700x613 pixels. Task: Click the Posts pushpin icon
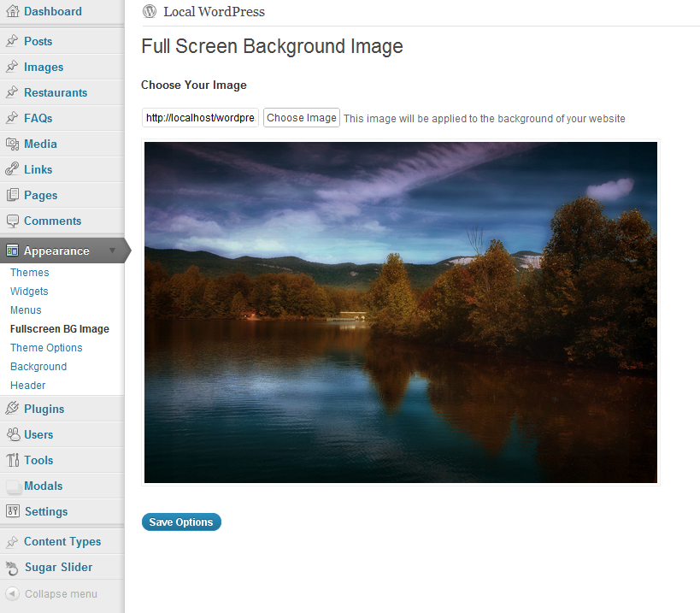12,41
